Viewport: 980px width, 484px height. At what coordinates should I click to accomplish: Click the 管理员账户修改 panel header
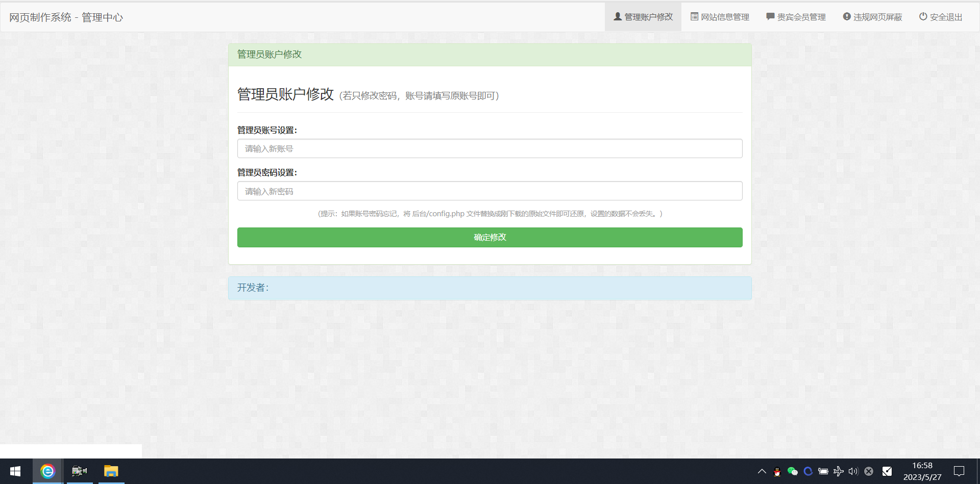pos(490,55)
